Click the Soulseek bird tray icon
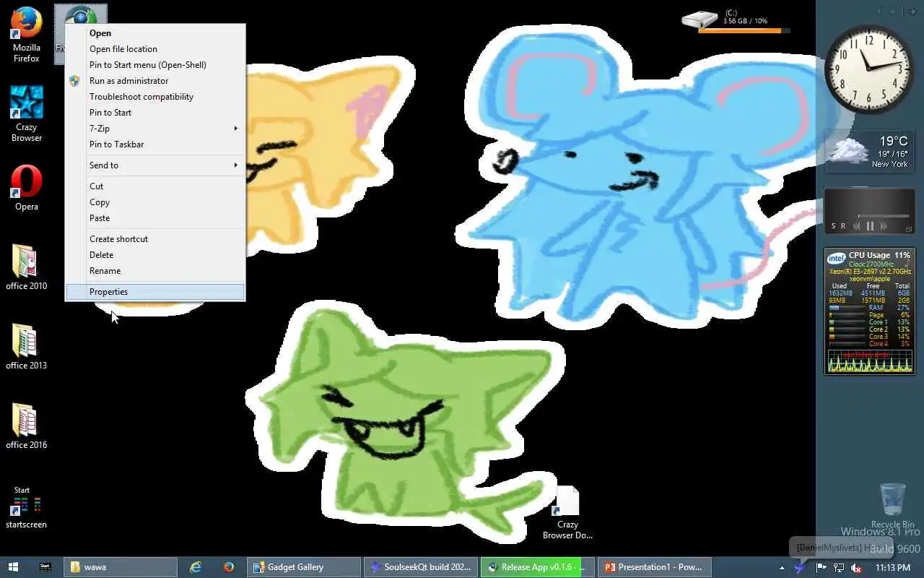The image size is (924, 578). tap(799, 568)
